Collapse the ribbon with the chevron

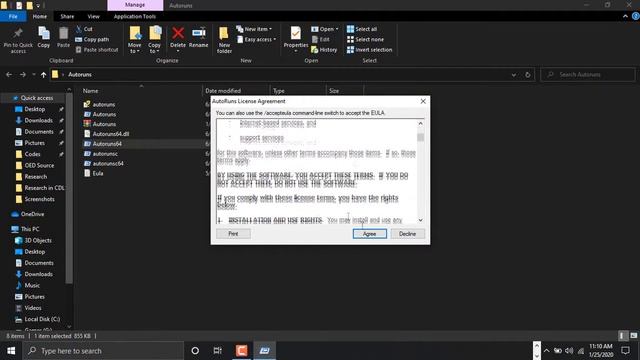[x=625, y=16]
